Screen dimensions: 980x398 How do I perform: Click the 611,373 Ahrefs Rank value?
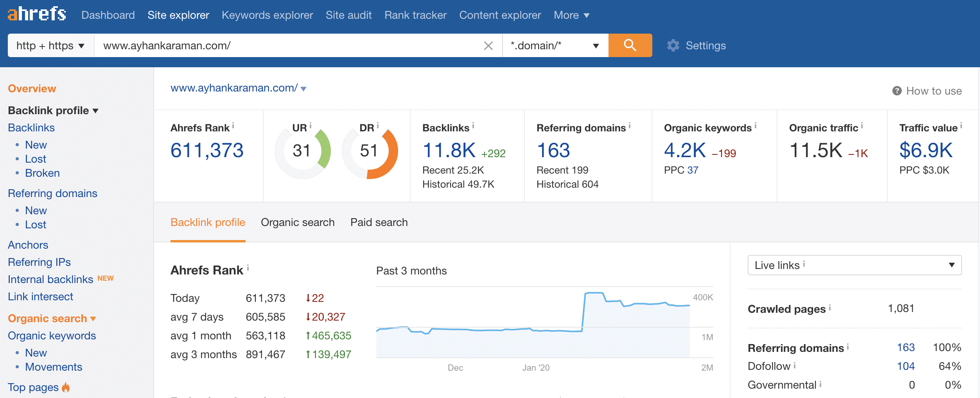(x=207, y=150)
